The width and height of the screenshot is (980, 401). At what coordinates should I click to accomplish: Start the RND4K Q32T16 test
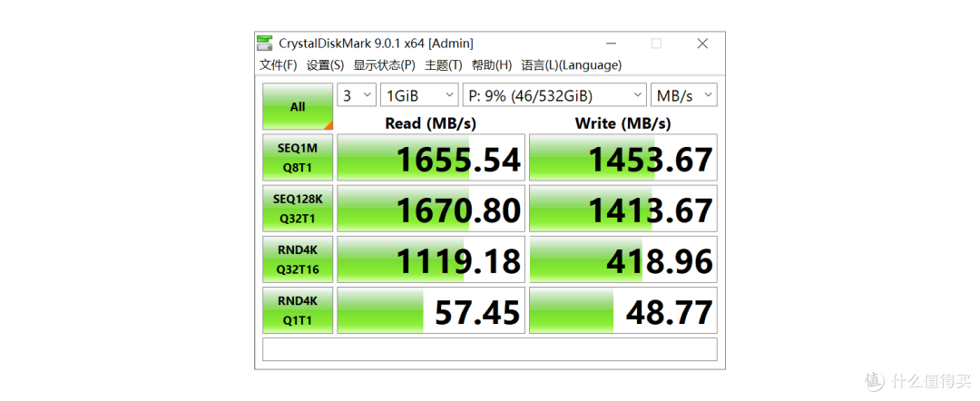[x=298, y=259]
